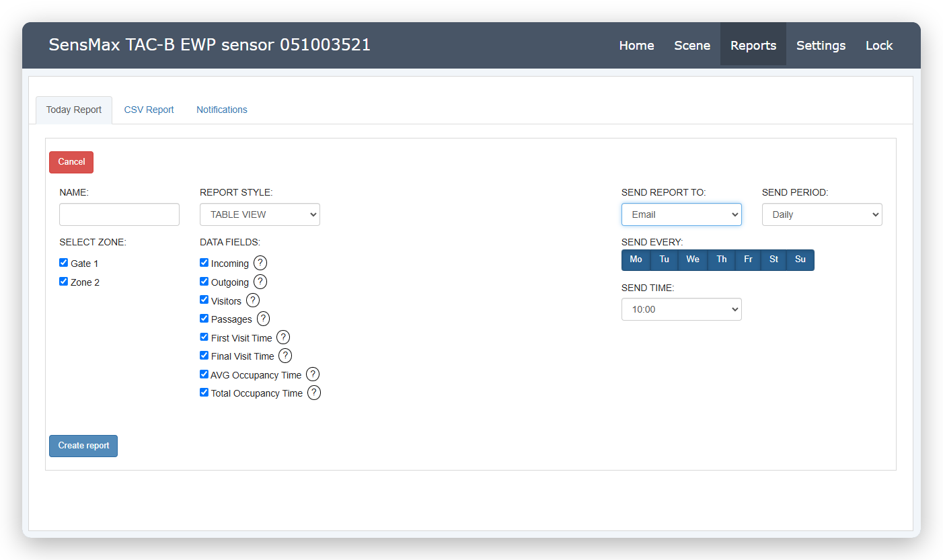Screen dimensions: 943x560
Task: Toggle the Outgoing data field checkbox
Action: (x=204, y=281)
